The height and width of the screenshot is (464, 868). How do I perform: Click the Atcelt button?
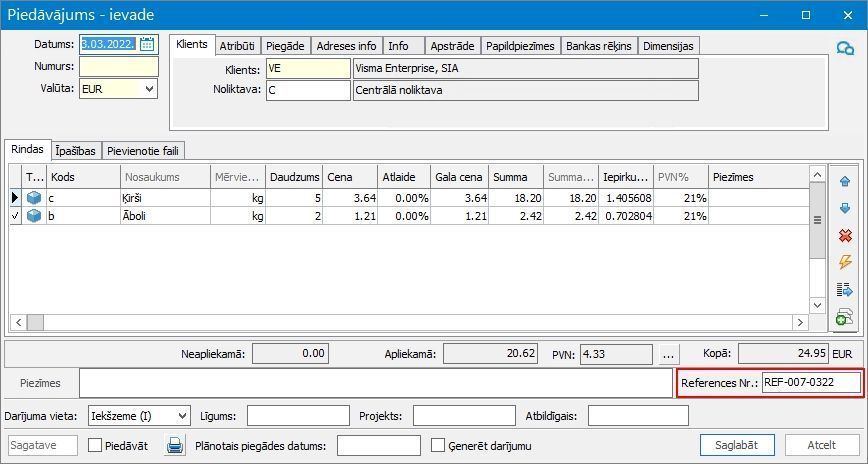point(822,445)
